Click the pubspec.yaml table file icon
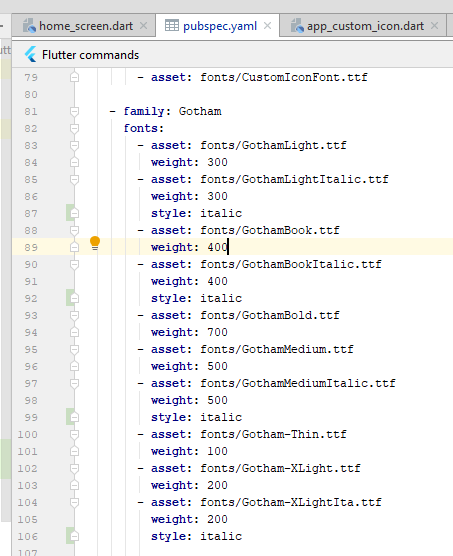The image size is (453, 556). (x=172, y=26)
